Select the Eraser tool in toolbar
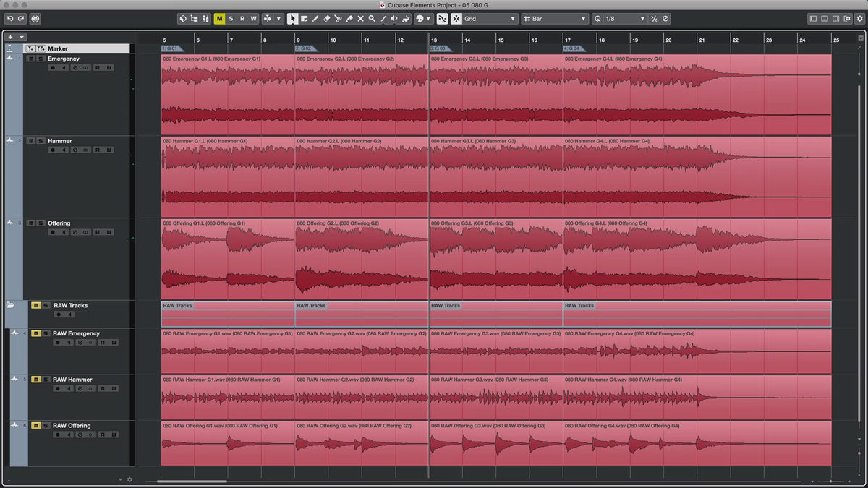This screenshot has width=868, height=488. tap(326, 19)
